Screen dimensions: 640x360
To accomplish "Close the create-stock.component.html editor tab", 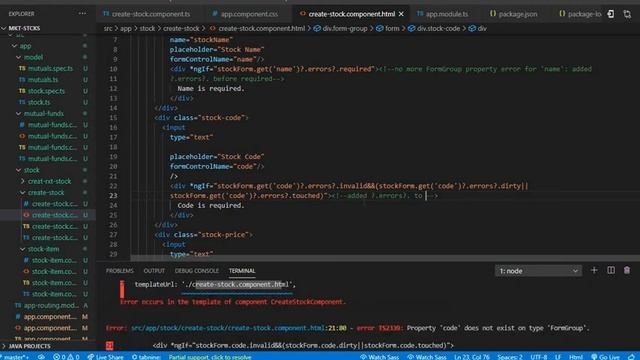I will click(401, 14).
